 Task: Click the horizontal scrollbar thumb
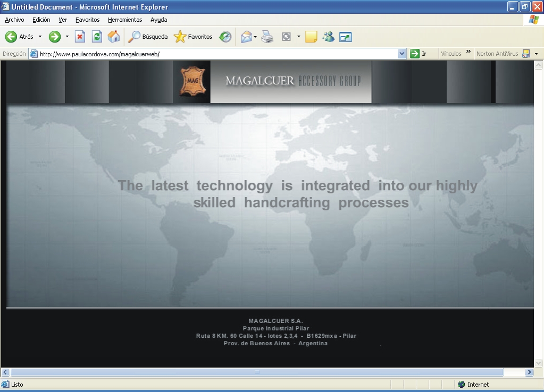[257, 372]
